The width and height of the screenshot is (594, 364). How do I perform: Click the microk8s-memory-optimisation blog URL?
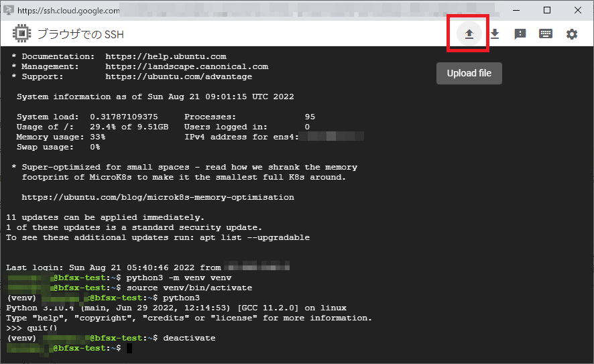tap(158, 197)
